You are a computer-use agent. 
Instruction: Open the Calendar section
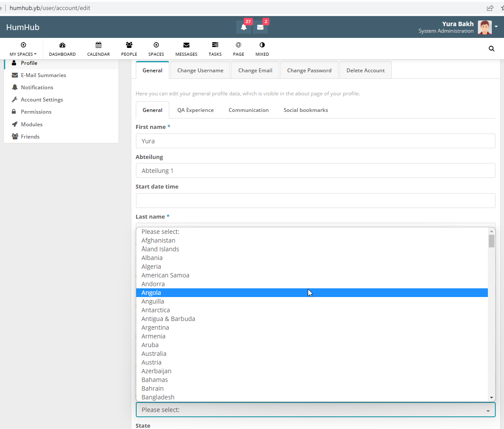pyautogui.click(x=98, y=48)
